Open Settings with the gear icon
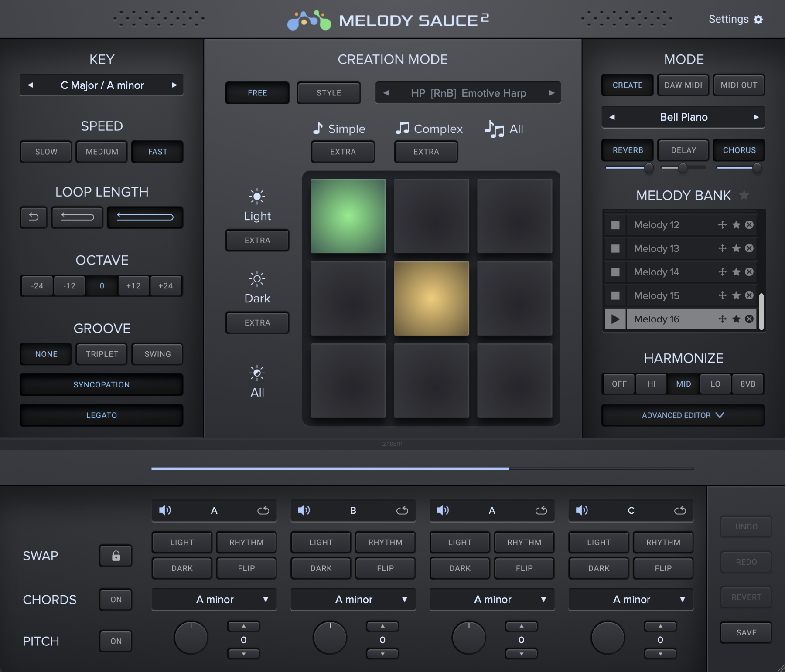785x672 pixels. click(x=758, y=20)
